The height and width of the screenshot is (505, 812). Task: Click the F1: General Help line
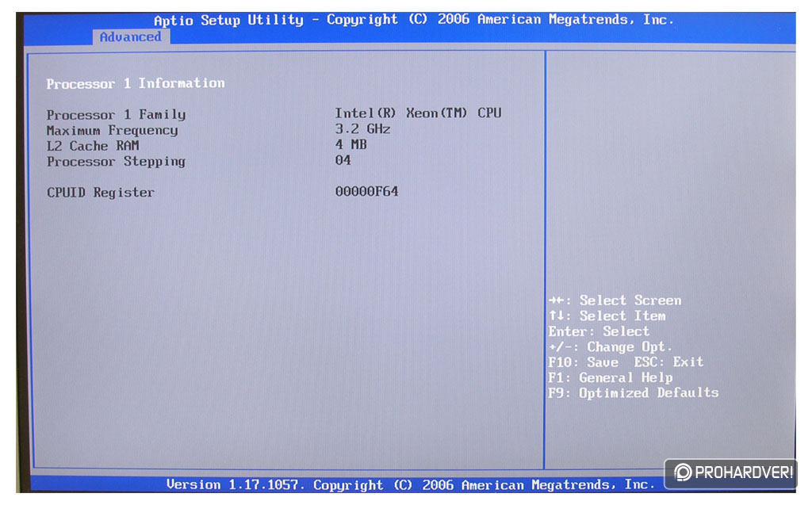[611, 377]
